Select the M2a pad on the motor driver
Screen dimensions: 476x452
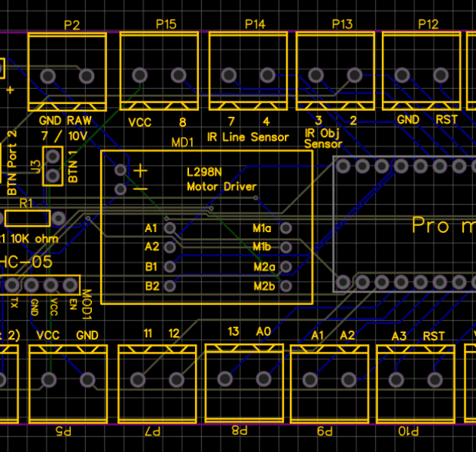(x=286, y=267)
